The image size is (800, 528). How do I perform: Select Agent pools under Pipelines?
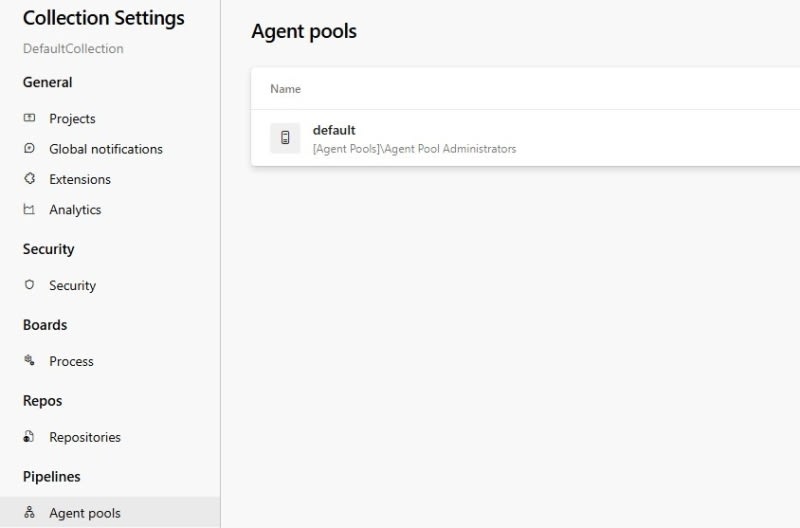pyautogui.click(x=85, y=513)
